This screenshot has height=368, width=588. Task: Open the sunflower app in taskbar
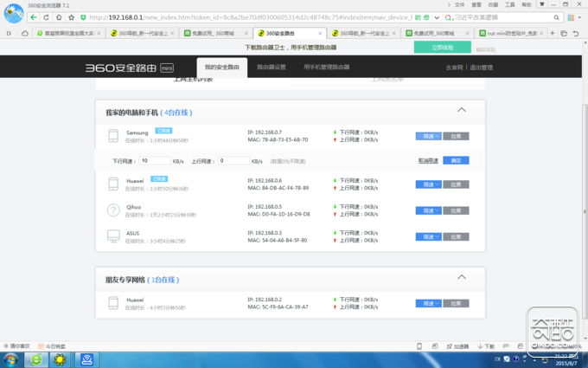point(60,360)
